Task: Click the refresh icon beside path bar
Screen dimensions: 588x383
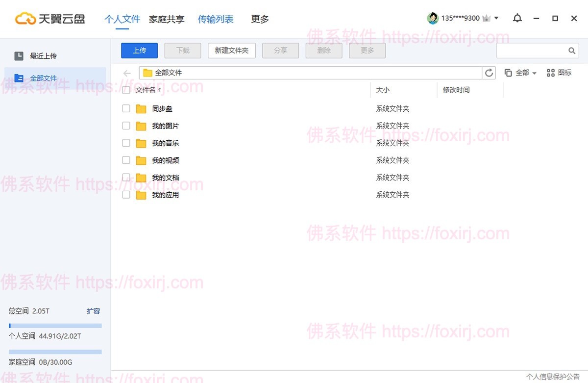Action: point(489,73)
